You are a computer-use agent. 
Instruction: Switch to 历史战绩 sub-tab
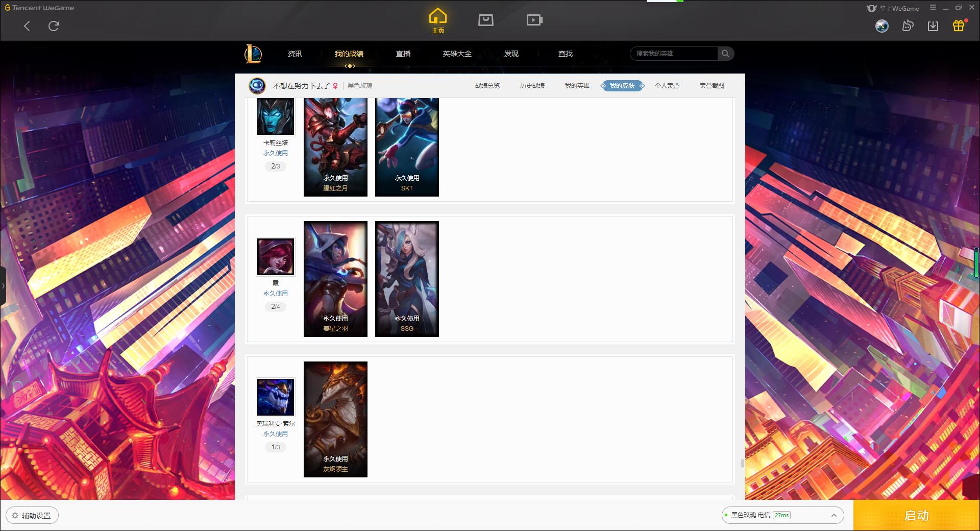[532, 86]
